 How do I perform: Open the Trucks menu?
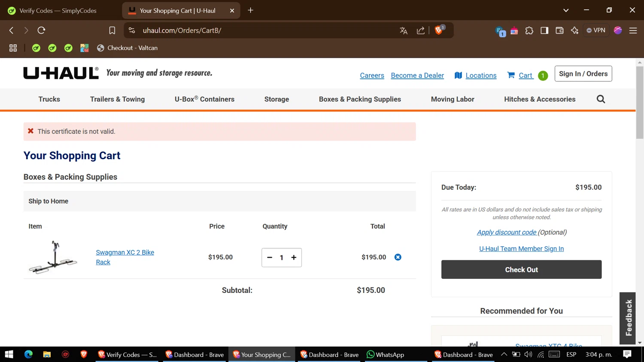pos(49,99)
